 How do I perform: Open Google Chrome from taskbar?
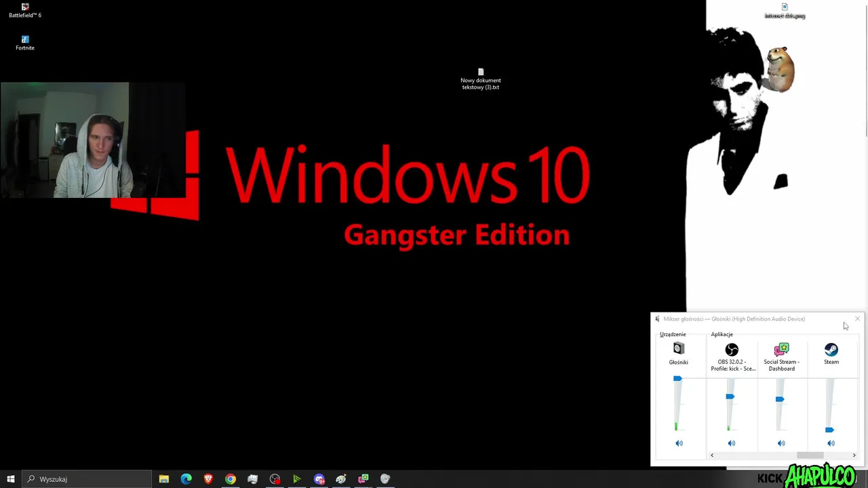pyautogui.click(x=231, y=479)
